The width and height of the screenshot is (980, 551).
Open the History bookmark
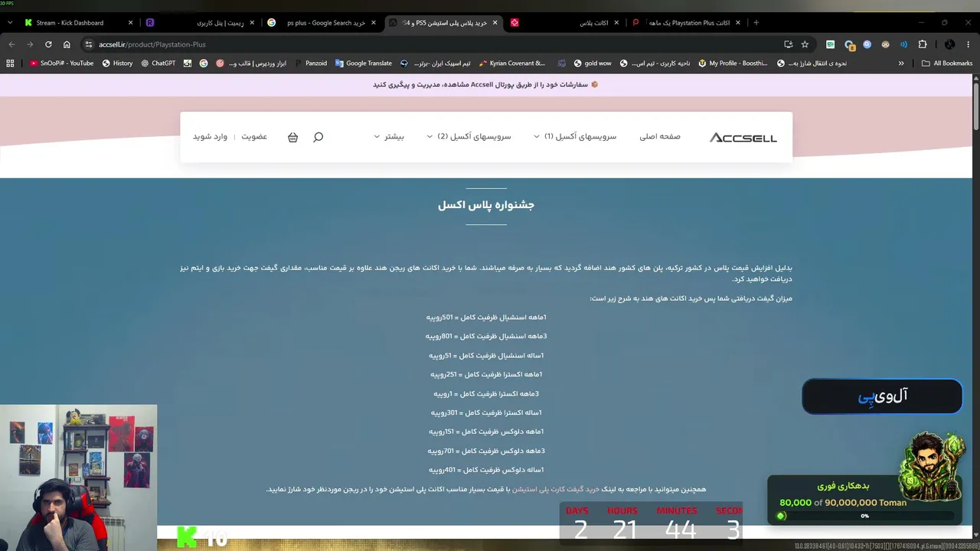(x=117, y=64)
